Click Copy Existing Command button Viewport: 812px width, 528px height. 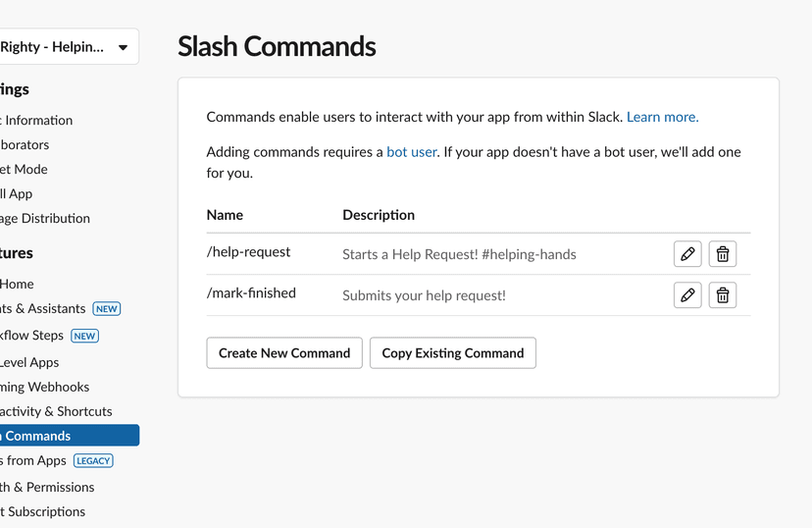tap(452, 353)
